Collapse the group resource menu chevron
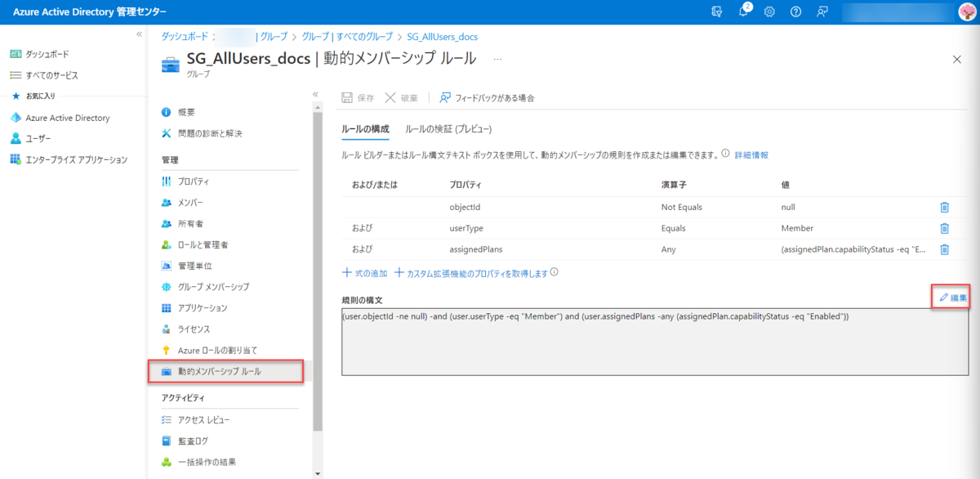The height and width of the screenshot is (479, 980). [x=316, y=94]
